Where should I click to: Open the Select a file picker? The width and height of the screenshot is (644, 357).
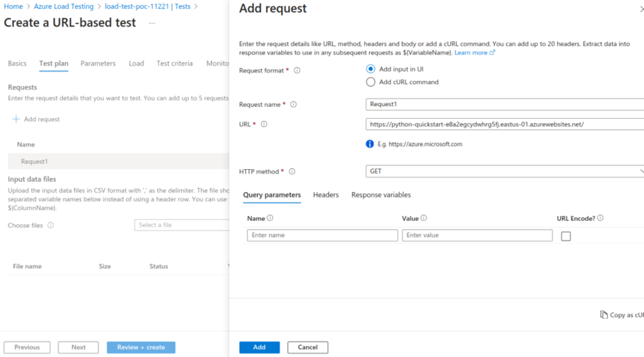tap(182, 225)
